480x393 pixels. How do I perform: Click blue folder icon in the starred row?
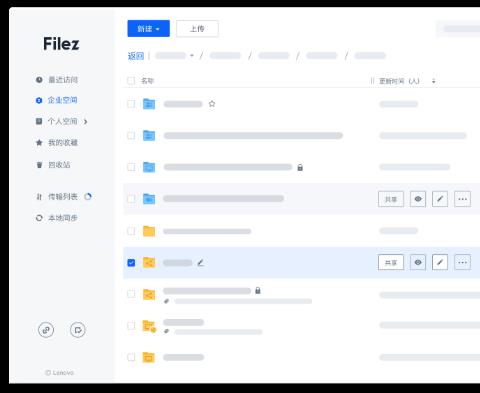coord(149,104)
